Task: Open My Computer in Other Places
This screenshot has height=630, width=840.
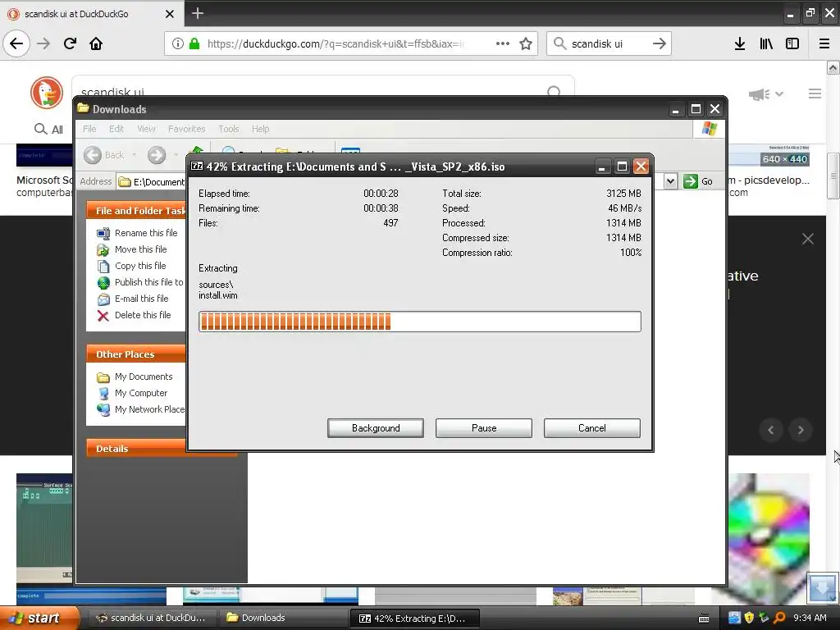Action: point(132,393)
